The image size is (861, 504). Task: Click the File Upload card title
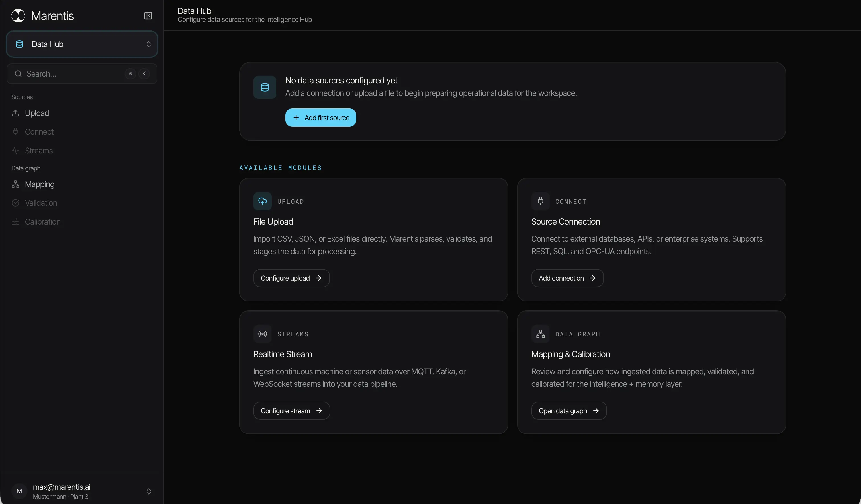[x=273, y=222]
